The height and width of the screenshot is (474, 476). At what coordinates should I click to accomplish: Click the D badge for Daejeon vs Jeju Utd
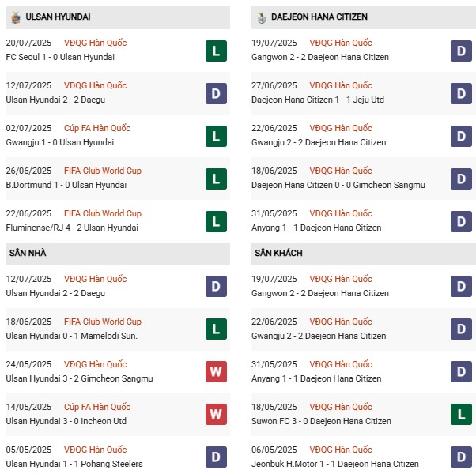(462, 94)
